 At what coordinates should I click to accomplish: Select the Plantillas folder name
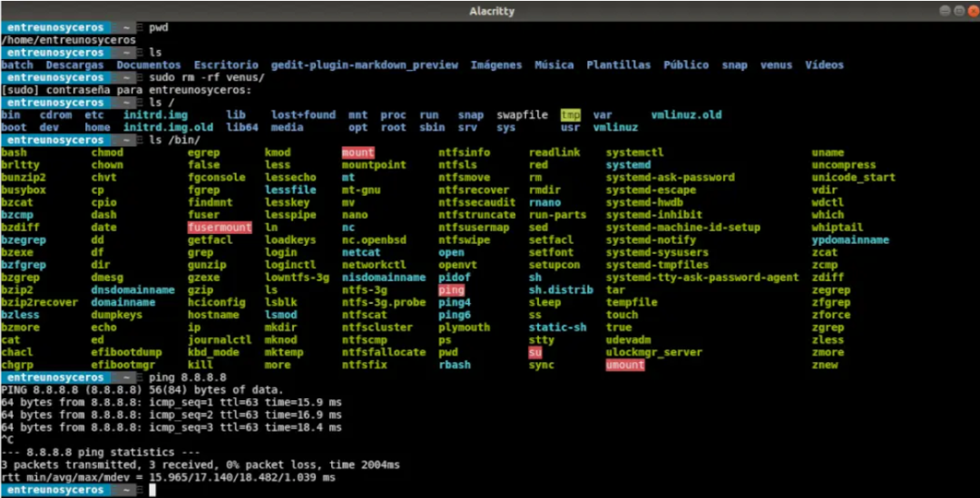pyautogui.click(x=618, y=65)
